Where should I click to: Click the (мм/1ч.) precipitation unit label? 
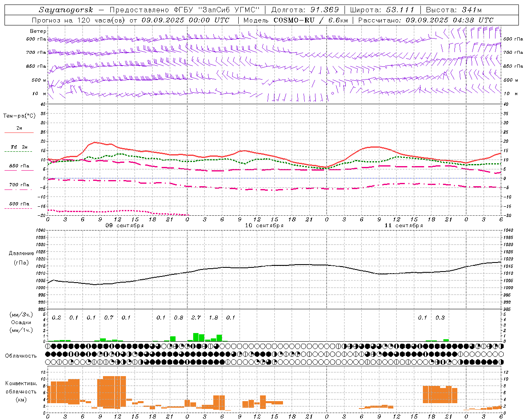[x=21, y=330]
